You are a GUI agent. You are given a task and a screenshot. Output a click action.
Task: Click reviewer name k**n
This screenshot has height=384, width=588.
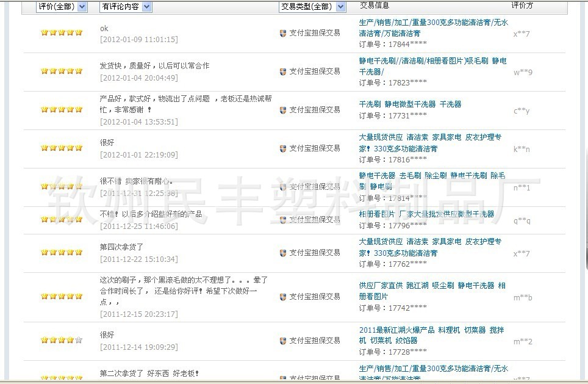(x=522, y=149)
